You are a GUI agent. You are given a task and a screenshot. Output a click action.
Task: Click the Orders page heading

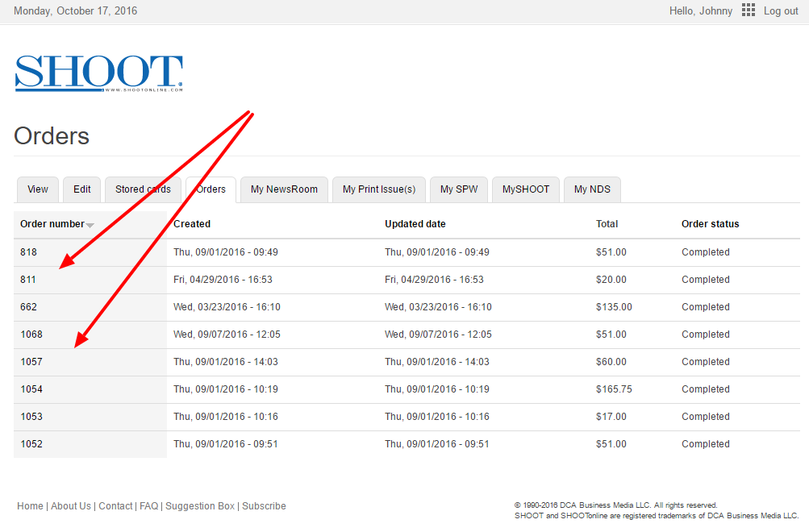52,136
